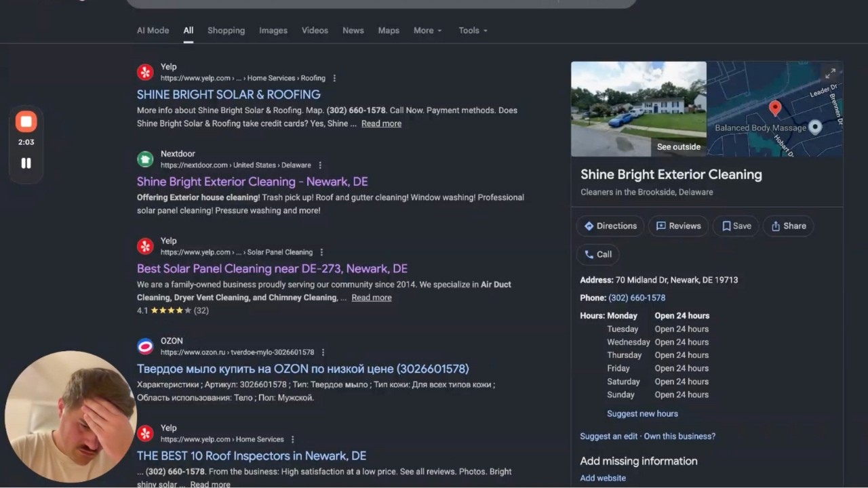Viewport: 868px width, 488px height.
Task: Switch to AI Mode tab
Action: (153, 30)
